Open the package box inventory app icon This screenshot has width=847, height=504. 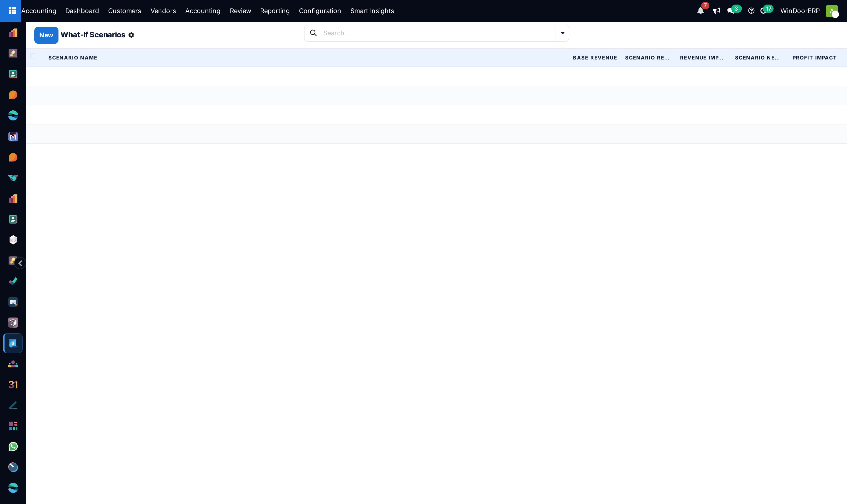(x=13, y=323)
